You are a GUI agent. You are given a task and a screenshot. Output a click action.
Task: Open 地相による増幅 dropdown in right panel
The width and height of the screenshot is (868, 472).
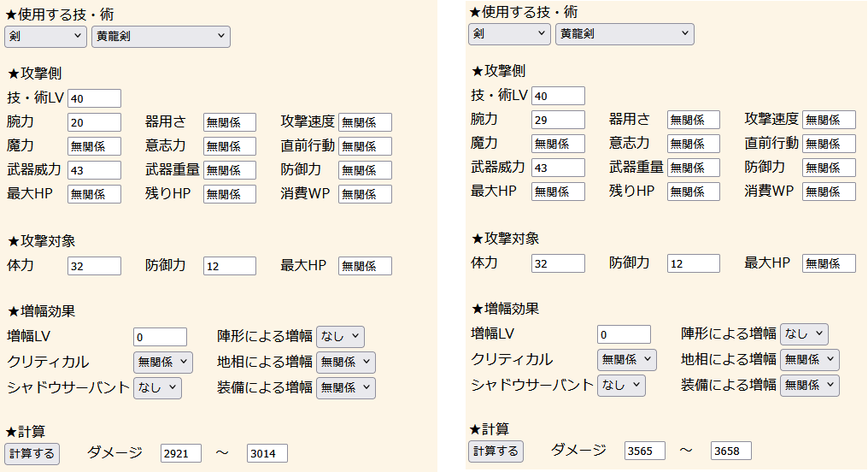point(809,359)
